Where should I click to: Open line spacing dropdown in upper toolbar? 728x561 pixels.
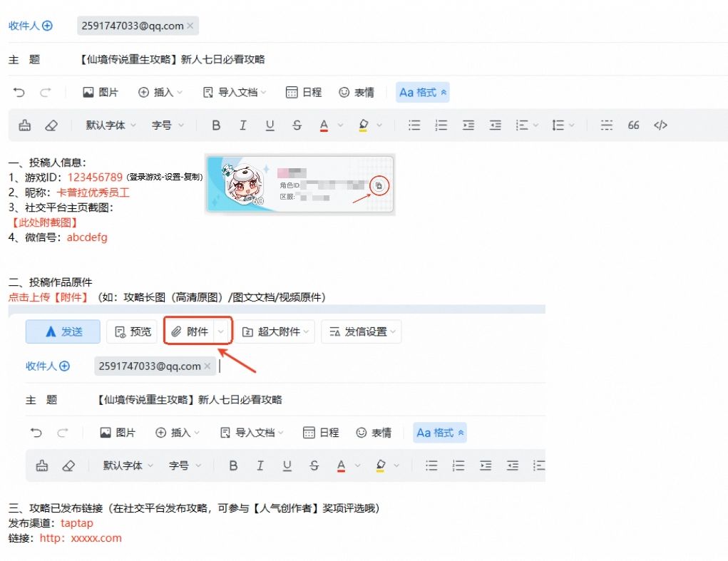526,125
